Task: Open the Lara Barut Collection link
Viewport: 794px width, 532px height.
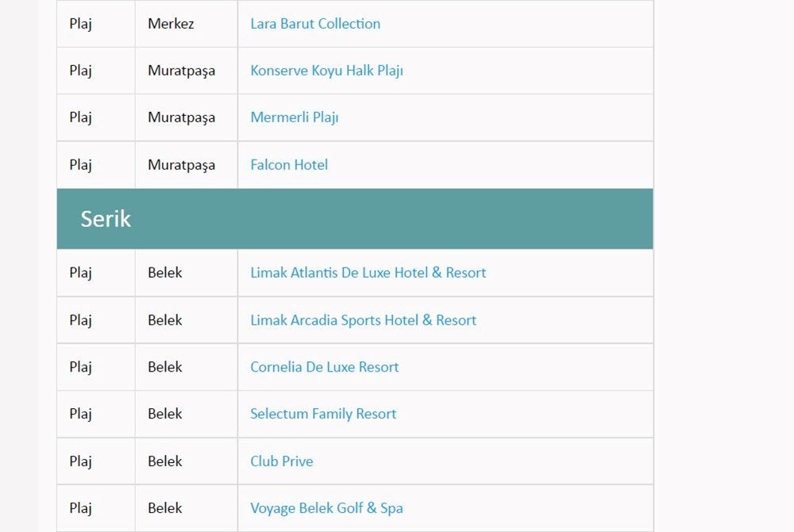Action: [x=315, y=24]
